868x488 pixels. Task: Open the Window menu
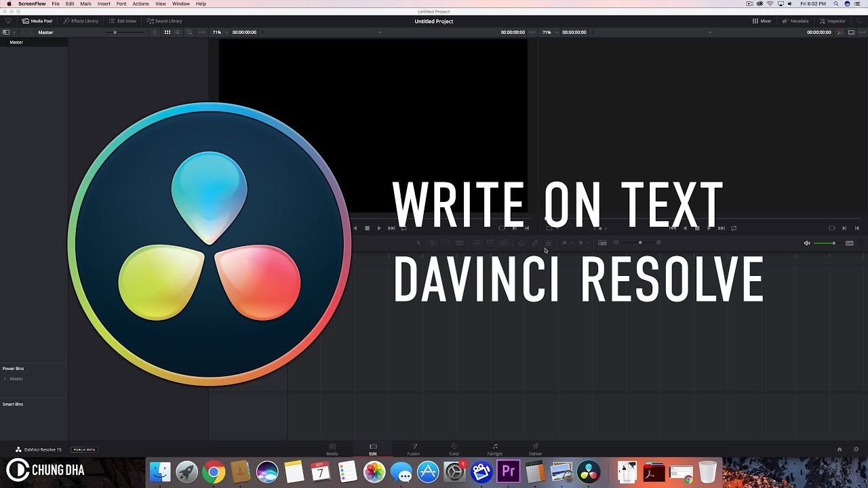[x=180, y=3]
